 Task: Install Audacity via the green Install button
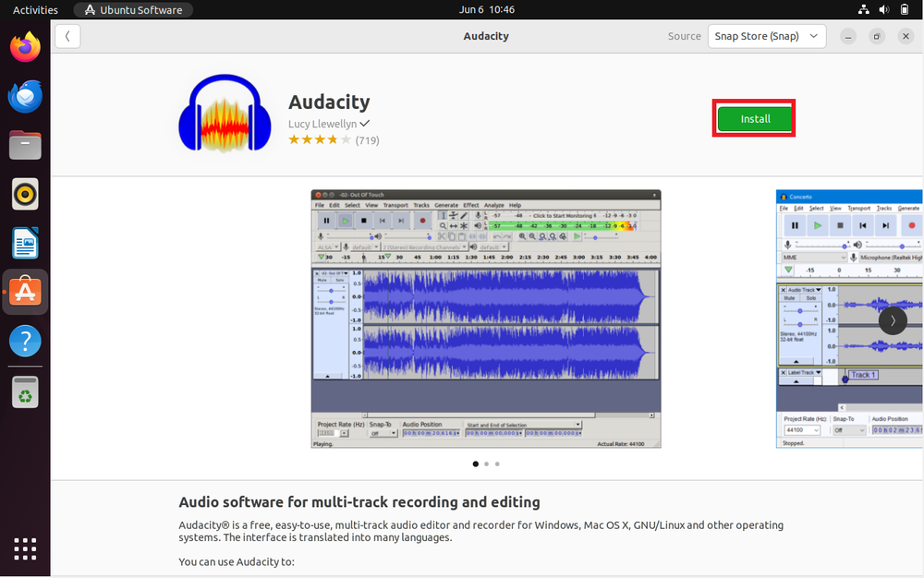tap(754, 118)
